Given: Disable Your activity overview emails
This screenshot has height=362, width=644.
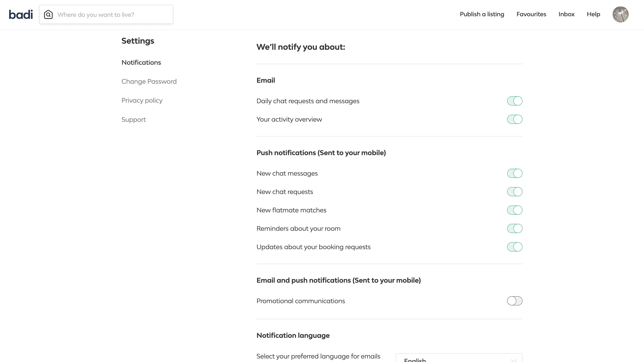Looking at the screenshot, I should click(x=515, y=119).
